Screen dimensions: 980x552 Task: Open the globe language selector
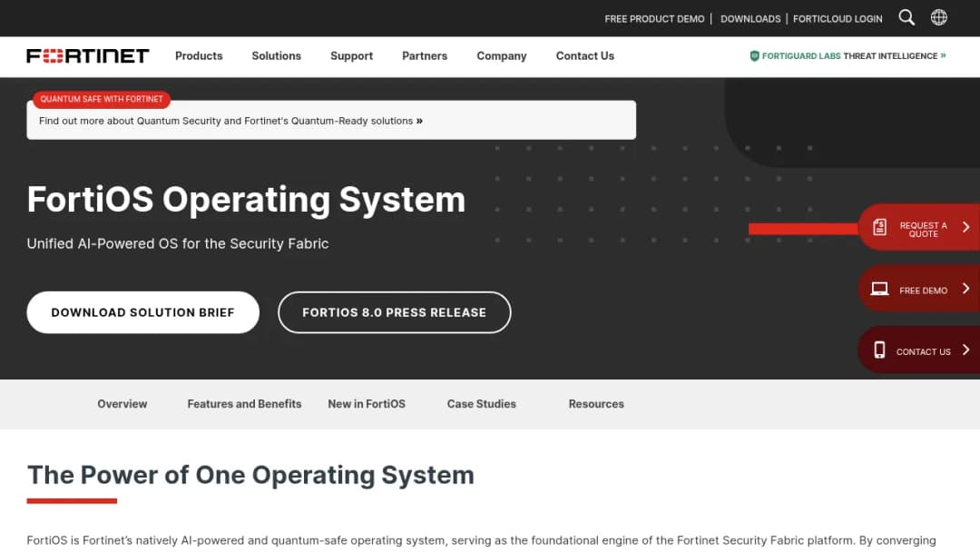(939, 17)
